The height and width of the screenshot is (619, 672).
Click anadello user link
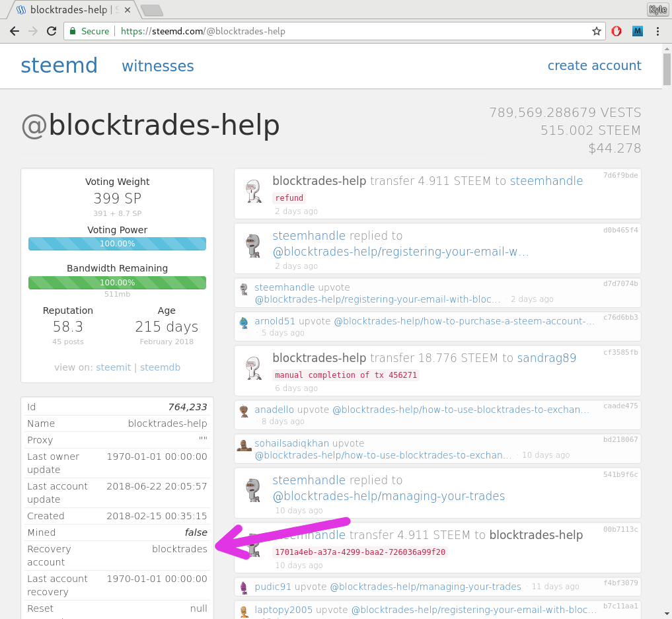[274, 410]
